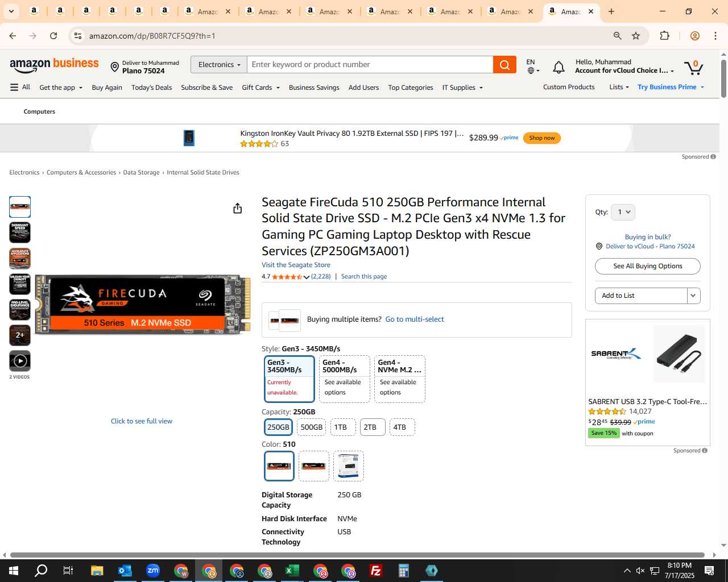This screenshot has height=582, width=728.
Task: Open a new browser tab
Action: point(611,11)
